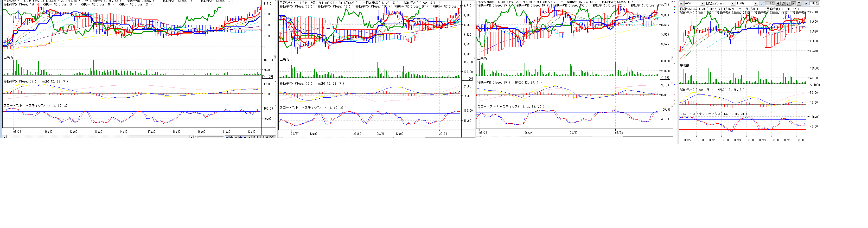Click the 足 bar count stepper

[x=773, y=4]
